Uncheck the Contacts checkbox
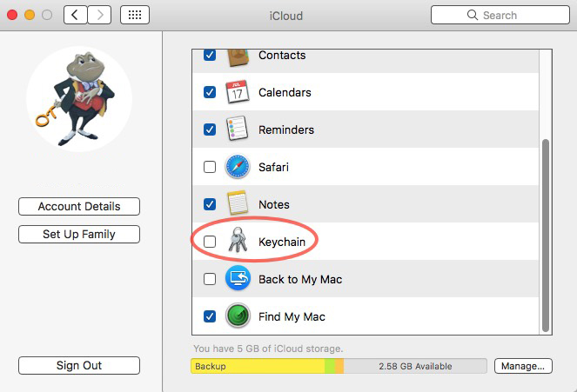Image resolution: width=577 pixels, height=392 pixels. click(210, 55)
